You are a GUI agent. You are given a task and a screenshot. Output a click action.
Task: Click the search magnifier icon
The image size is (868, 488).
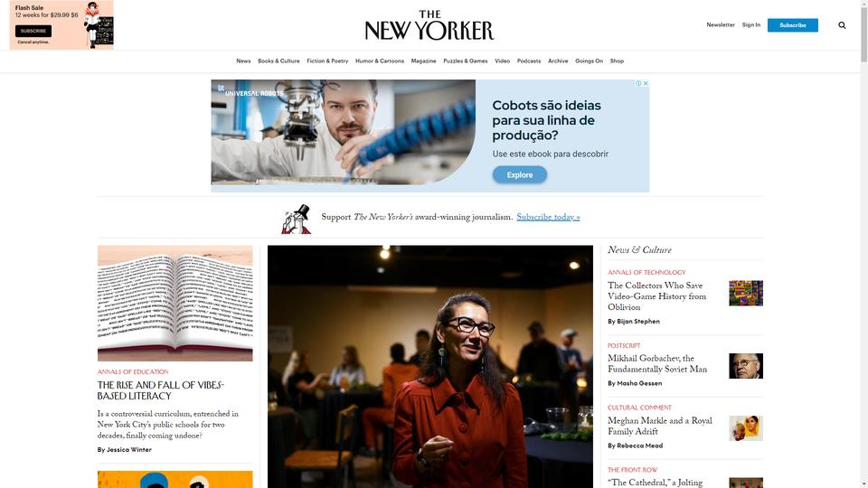[842, 25]
